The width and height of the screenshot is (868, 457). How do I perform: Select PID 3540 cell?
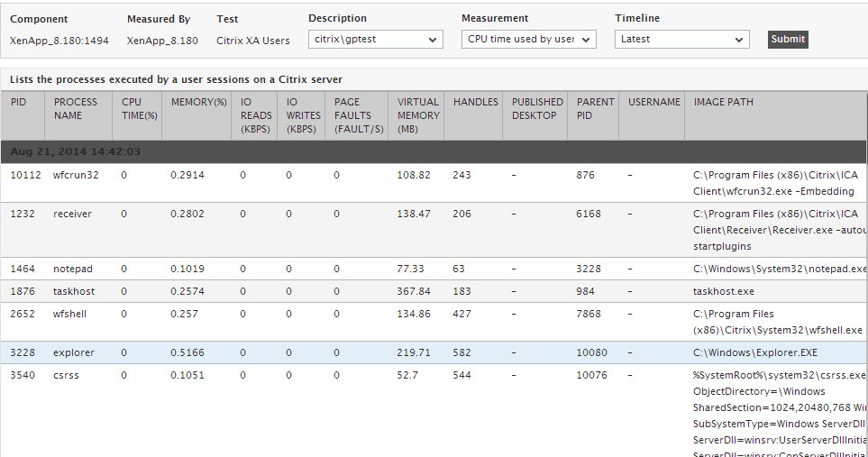pyautogui.click(x=23, y=375)
